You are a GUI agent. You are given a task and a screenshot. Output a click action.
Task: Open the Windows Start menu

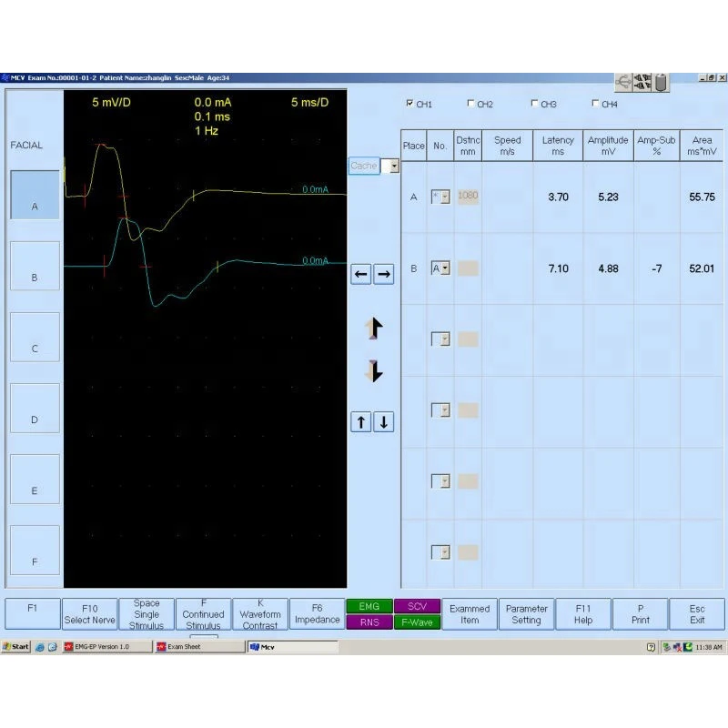[15, 647]
